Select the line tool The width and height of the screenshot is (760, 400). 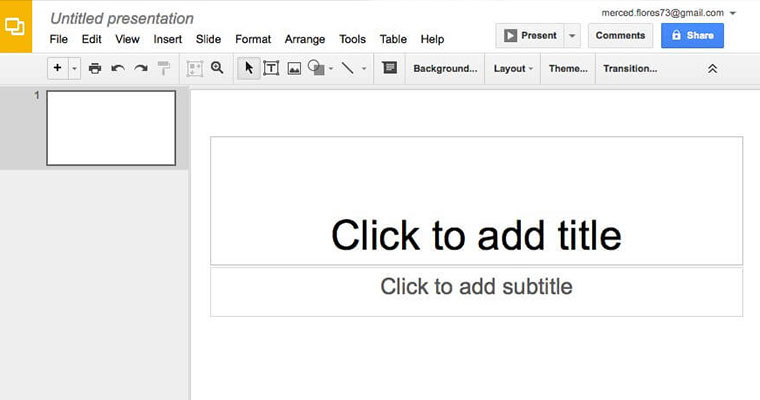(348, 68)
